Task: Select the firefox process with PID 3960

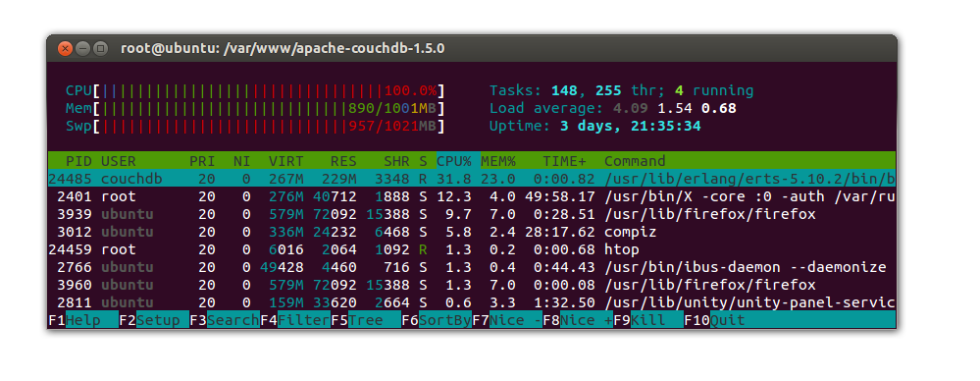Action: (472, 285)
